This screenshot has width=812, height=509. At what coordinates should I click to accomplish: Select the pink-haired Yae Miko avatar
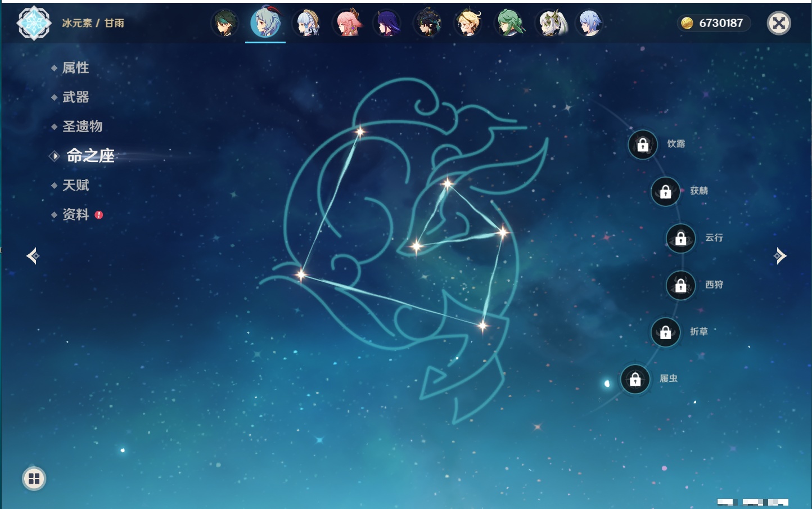347,23
